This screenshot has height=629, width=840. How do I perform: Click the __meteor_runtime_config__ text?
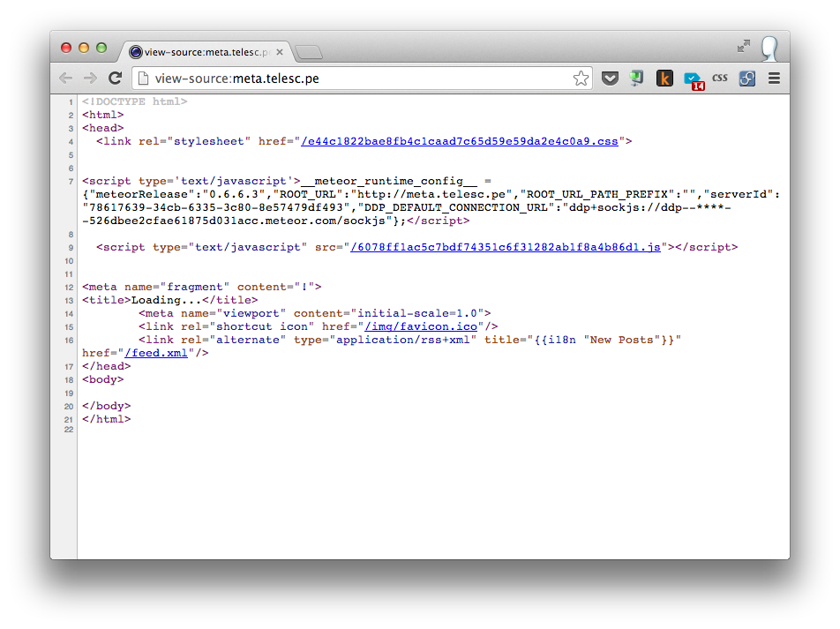point(388,181)
